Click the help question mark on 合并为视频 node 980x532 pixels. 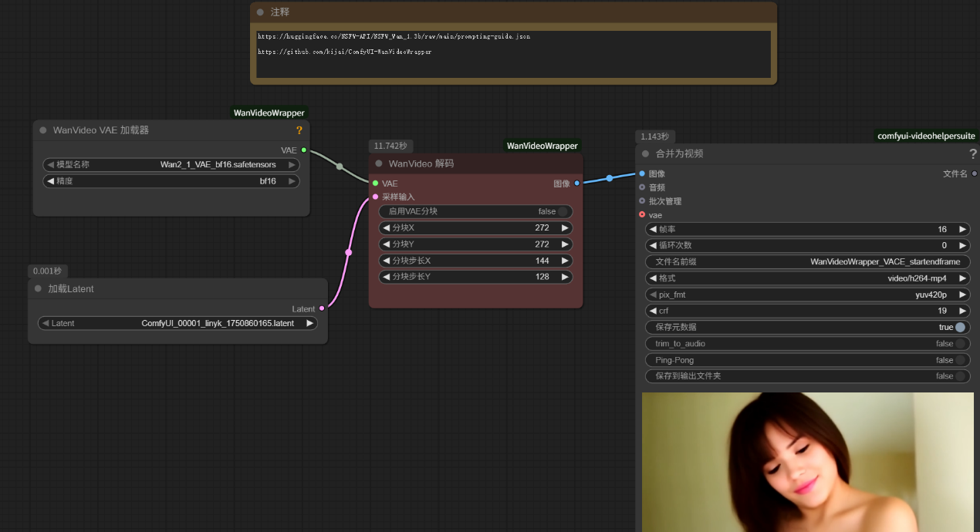tap(973, 153)
